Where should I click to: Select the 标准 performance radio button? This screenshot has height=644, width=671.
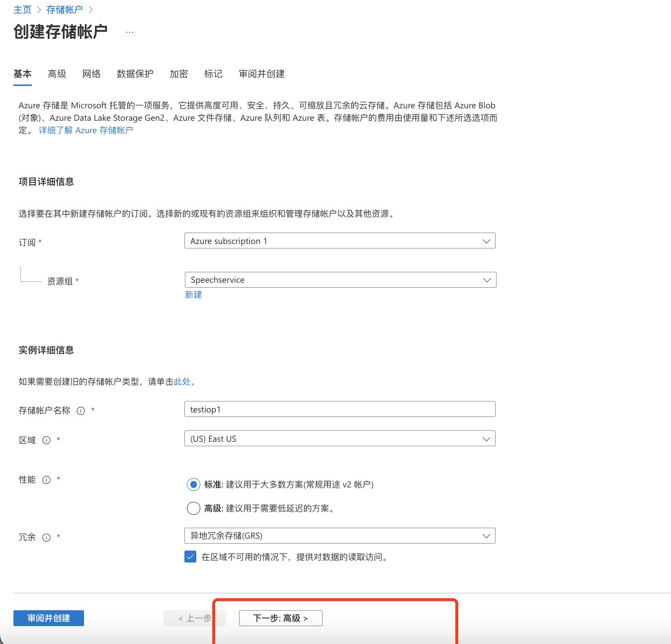pos(193,484)
